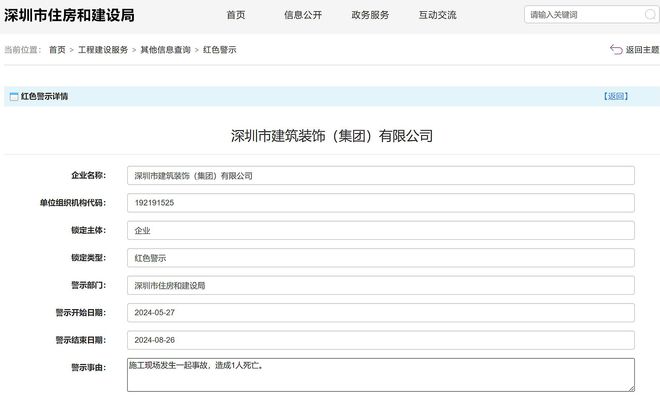Screen dimensions: 660x397
Task: Click the 单位组织机构代码 field showing 192191525
Action: click(381, 203)
